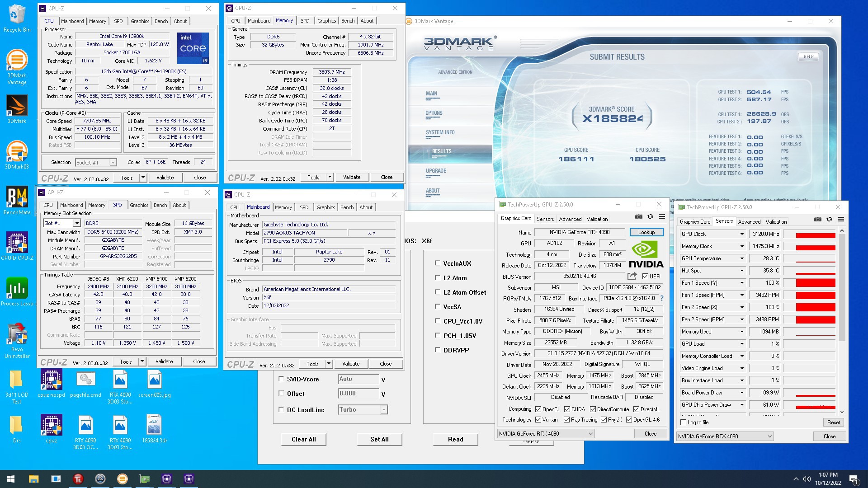Tick the L2 Atom Offset checkbox
Viewport: 868px width, 488px height.
[437, 292]
